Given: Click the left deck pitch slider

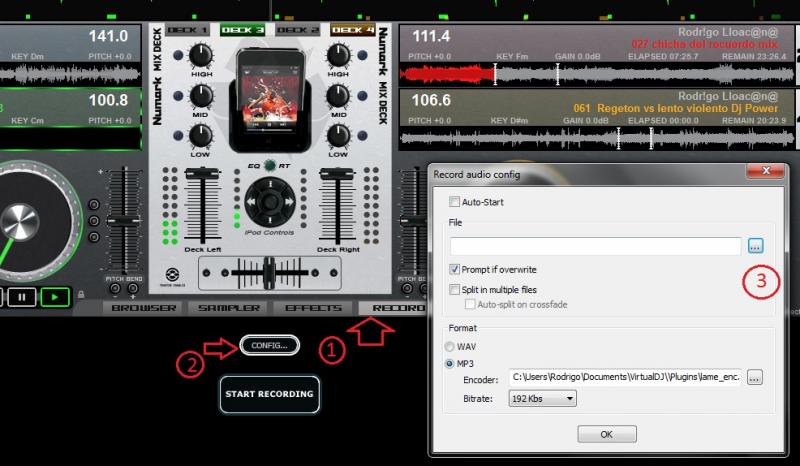Looking at the screenshot, I should pyautogui.click(x=124, y=220).
